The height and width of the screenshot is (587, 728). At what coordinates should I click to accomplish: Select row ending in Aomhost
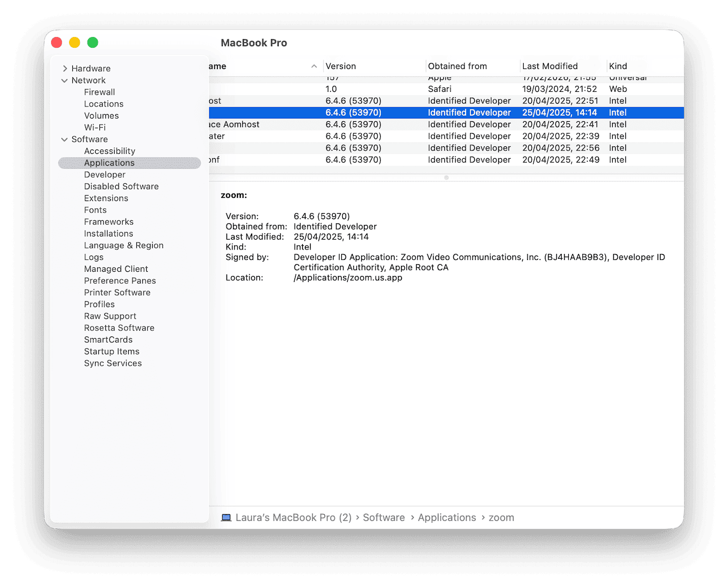[446, 124]
